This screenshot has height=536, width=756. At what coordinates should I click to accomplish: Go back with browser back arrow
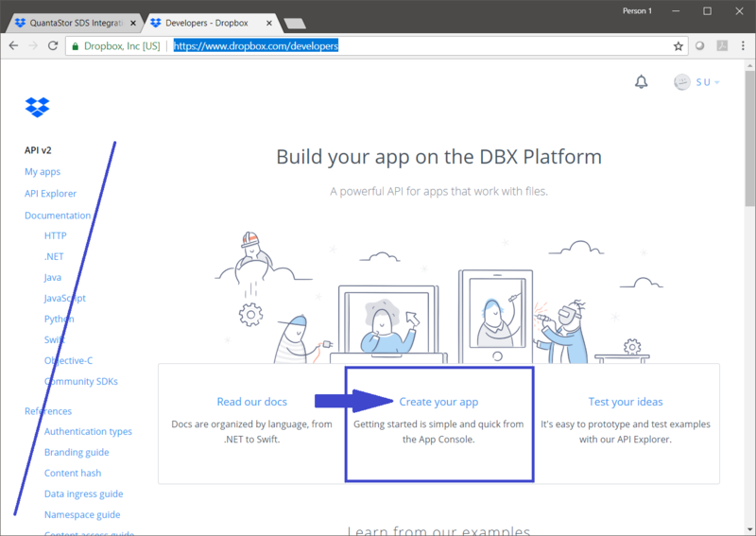pos(13,45)
